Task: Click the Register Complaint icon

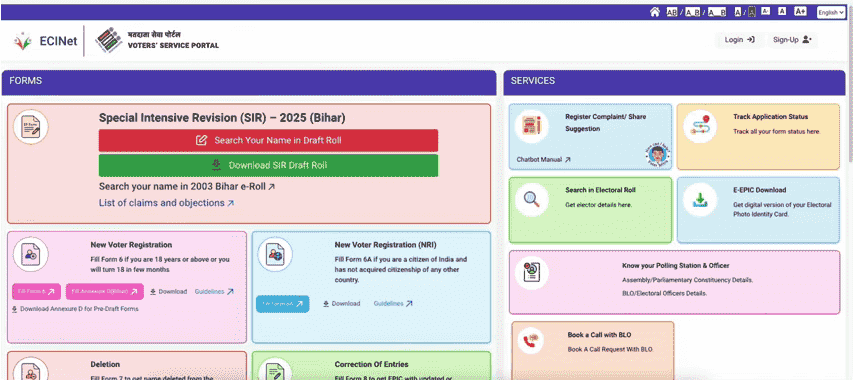Action: click(531, 127)
